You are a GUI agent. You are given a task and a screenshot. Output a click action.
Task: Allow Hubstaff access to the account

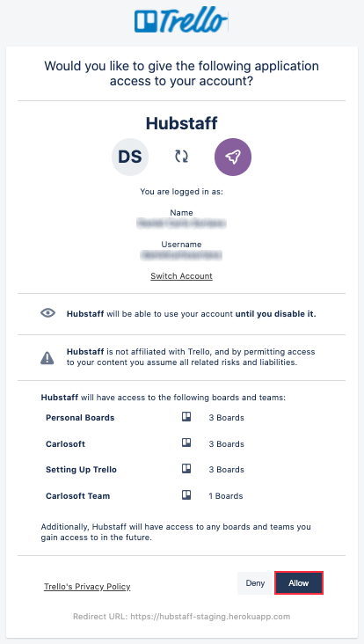[299, 582]
